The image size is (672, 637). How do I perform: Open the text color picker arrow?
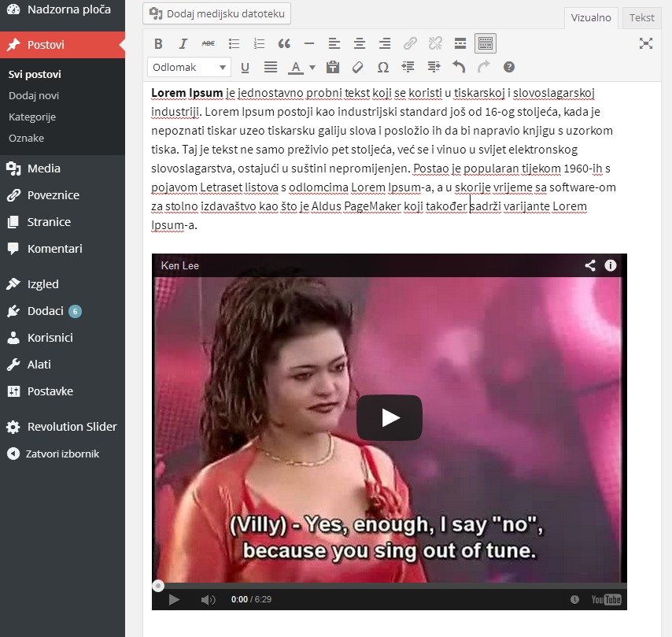click(312, 68)
